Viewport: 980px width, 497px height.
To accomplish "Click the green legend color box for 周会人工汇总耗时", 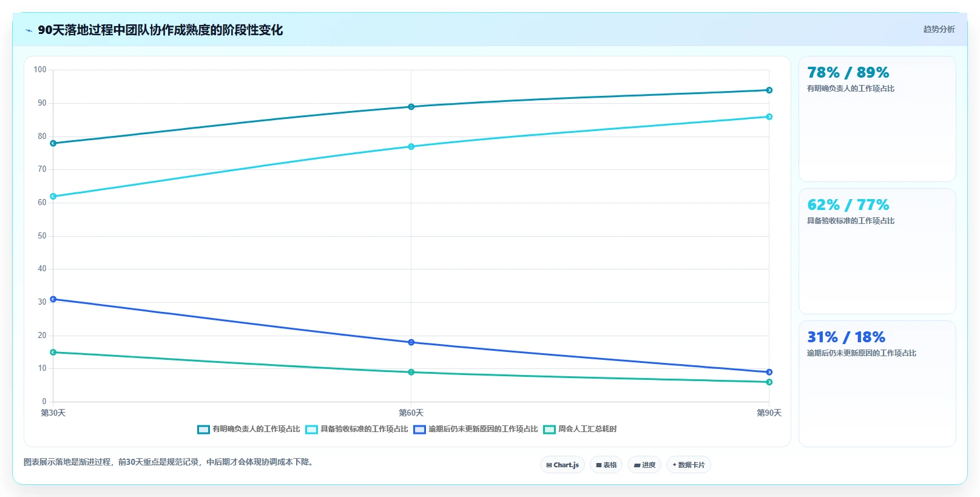I will pos(550,430).
